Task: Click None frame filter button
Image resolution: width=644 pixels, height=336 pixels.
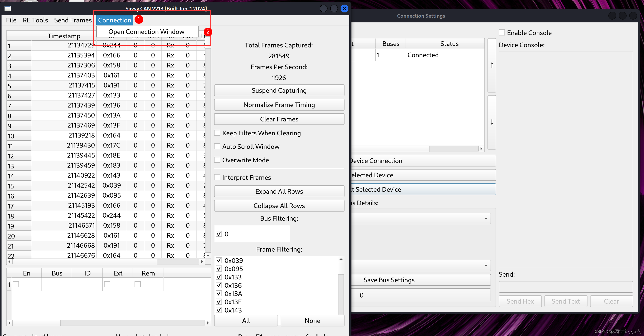Action: pyautogui.click(x=312, y=321)
